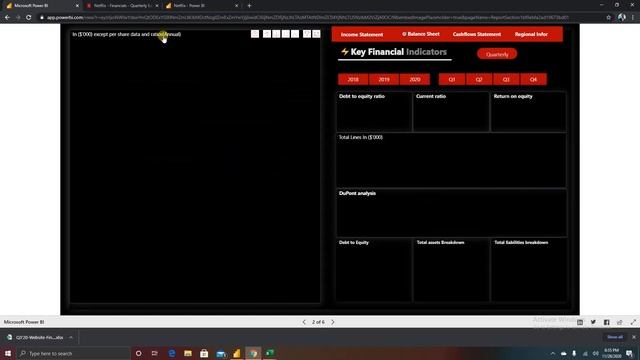Screen dimensions: 640x360
Task: Bookmark this page with the star icon
Action: click(609, 18)
